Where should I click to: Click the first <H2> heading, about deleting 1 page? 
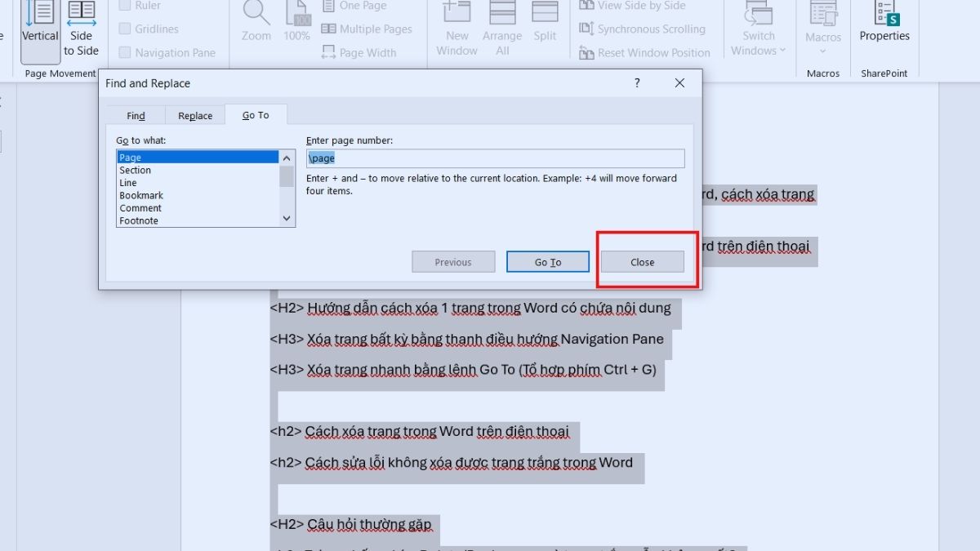point(470,308)
